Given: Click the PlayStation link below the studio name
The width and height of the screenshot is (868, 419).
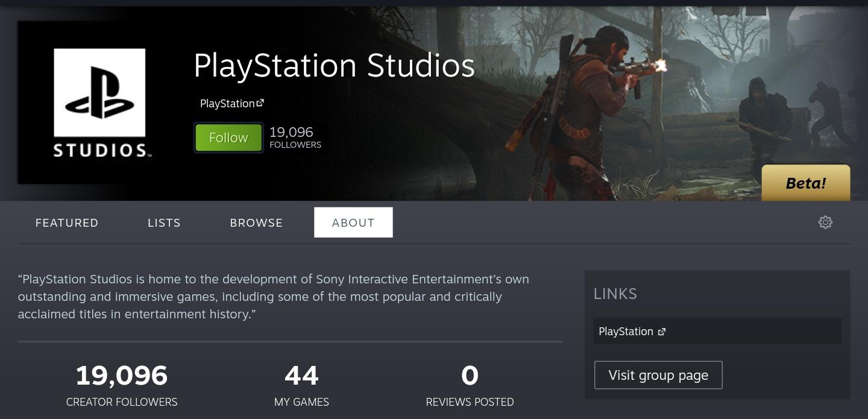Looking at the screenshot, I should (x=227, y=103).
